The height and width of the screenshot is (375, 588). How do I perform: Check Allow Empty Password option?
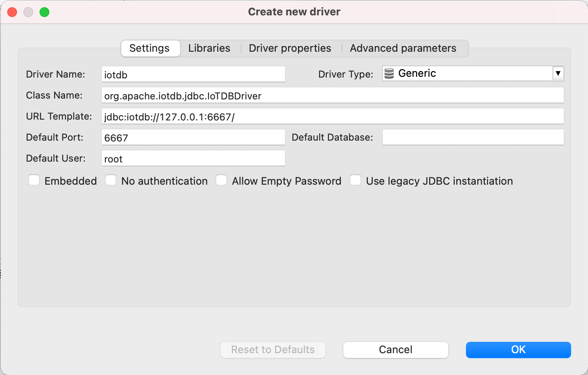[221, 180]
